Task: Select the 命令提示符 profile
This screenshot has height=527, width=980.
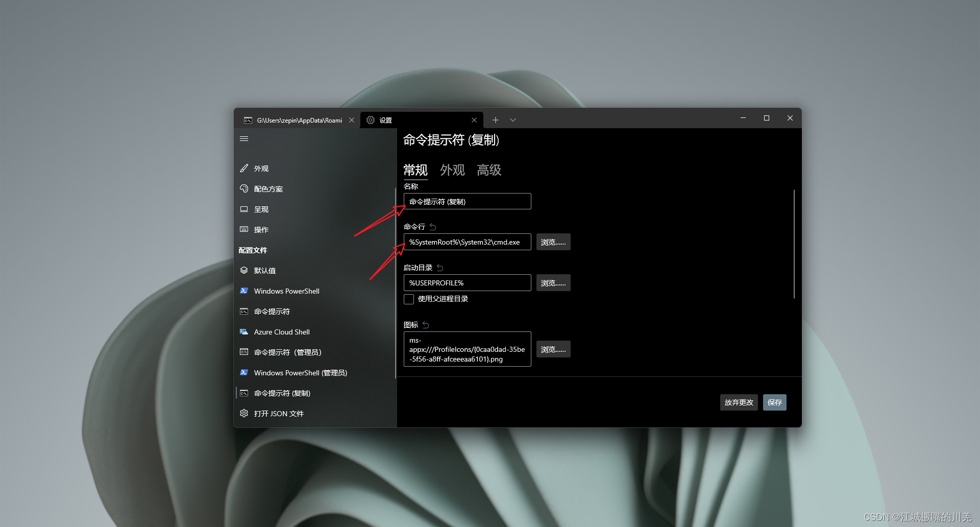Action: pos(314,312)
